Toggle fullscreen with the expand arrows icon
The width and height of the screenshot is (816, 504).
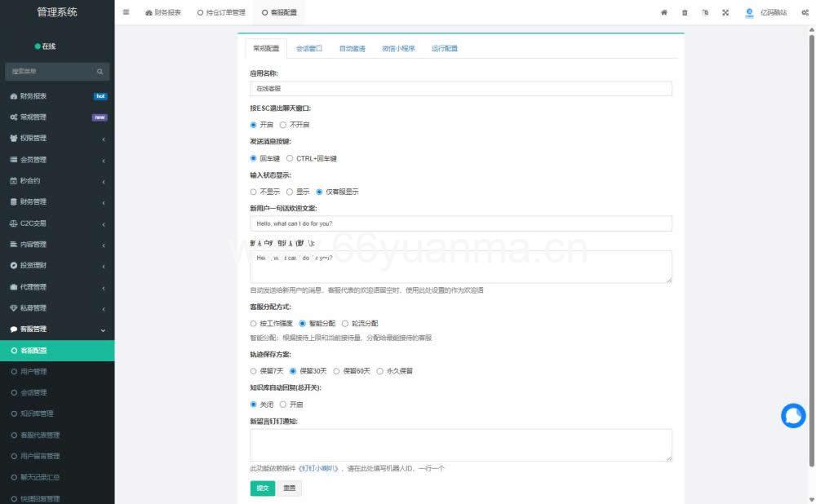point(725,12)
